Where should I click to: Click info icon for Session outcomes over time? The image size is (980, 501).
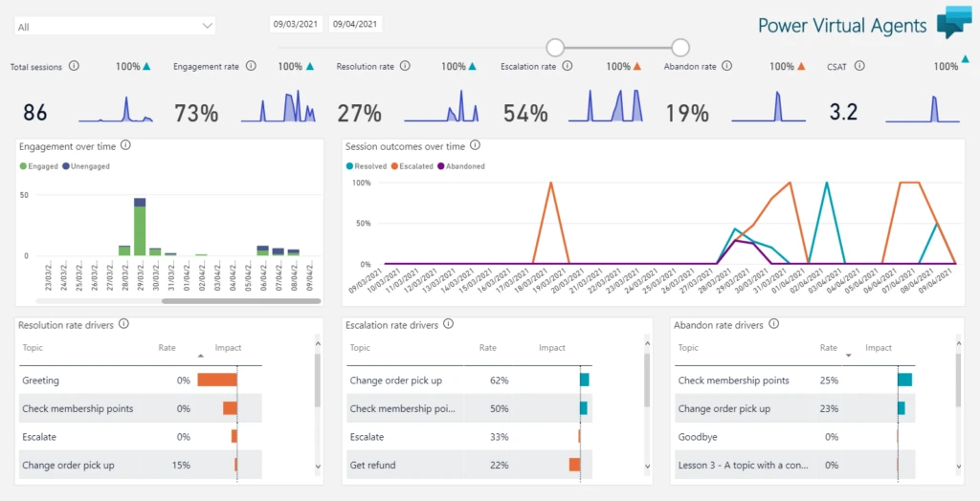coord(476,145)
